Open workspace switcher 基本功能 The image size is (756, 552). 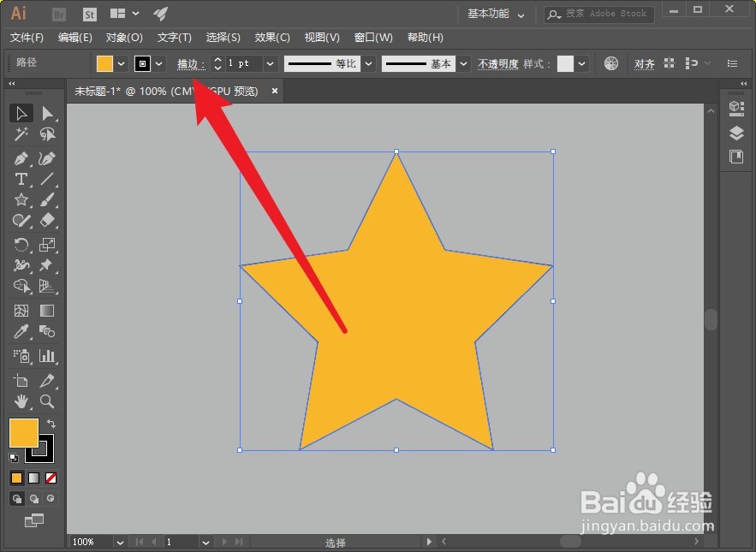click(x=496, y=14)
